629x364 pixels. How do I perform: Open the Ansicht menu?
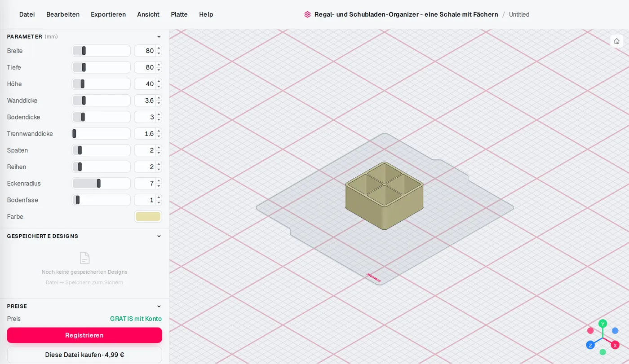click(x=148, y=14)
